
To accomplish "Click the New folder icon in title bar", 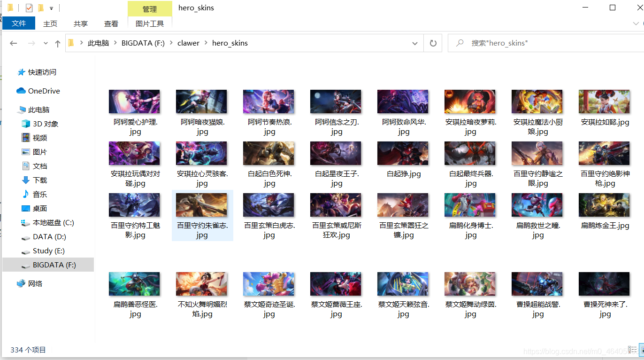I will point(40,8).
